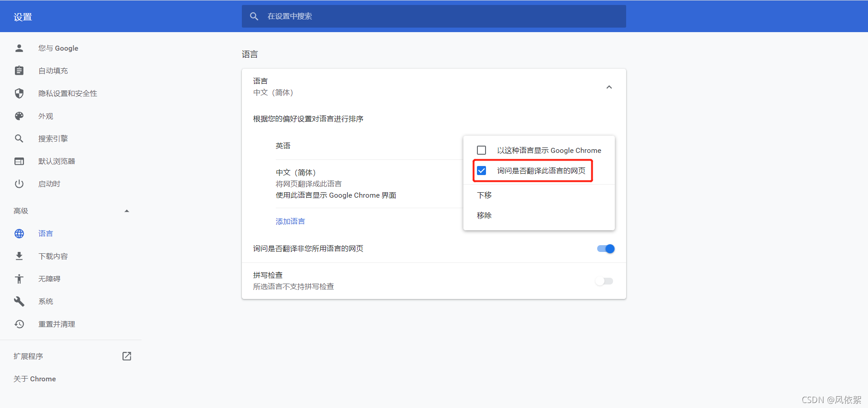Click the 设置 title in header

(x=23, y=17)
